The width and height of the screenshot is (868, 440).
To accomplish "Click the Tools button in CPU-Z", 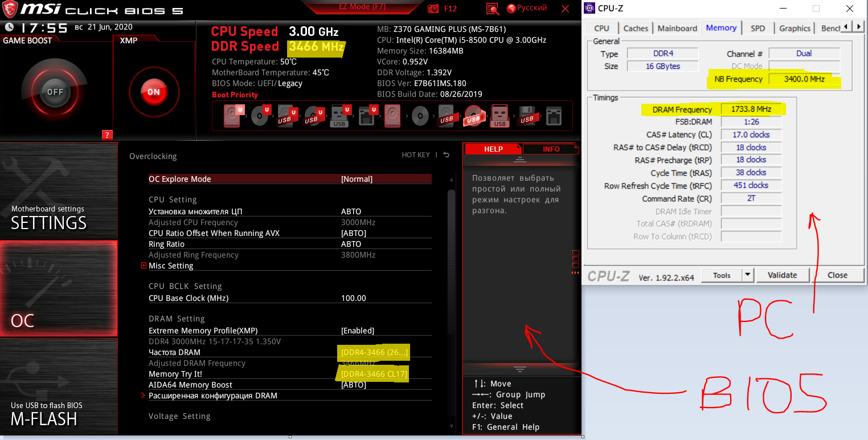I will point(721,275).
